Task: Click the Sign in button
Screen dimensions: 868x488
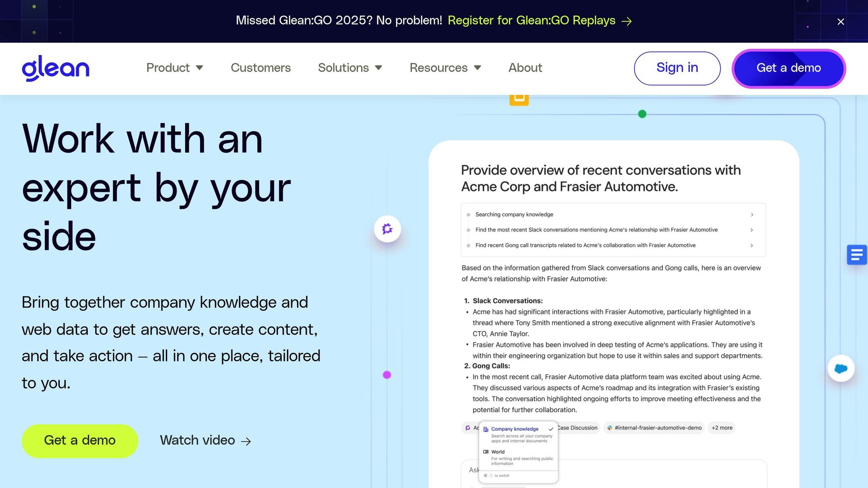Action: click(x=677, y=68)
